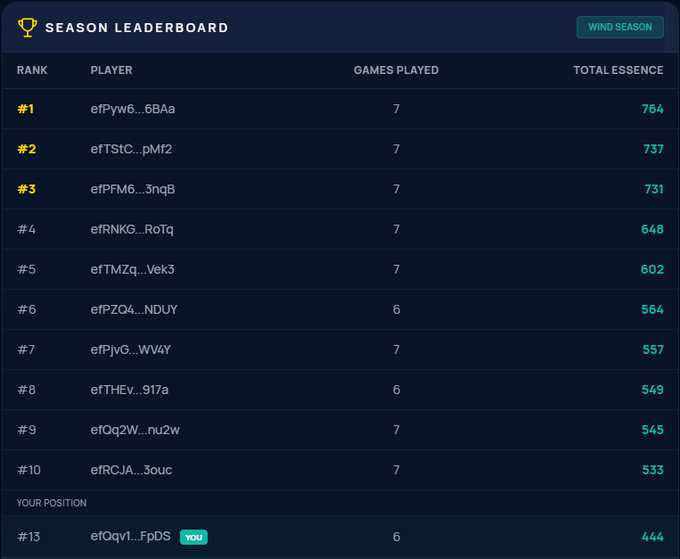Viewport: 680px width, 559px height.
Task: Click the #9 rank label
Action: [26, 430]
